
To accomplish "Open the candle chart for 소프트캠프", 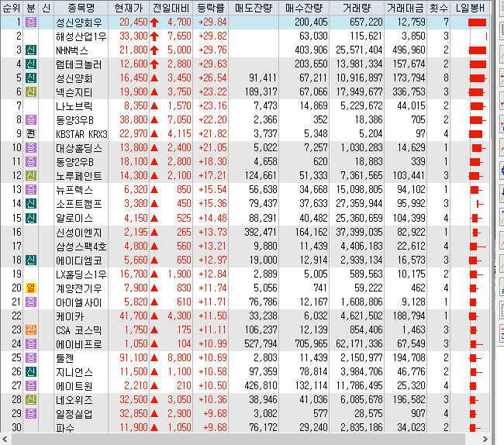I will tap(480, 204).
